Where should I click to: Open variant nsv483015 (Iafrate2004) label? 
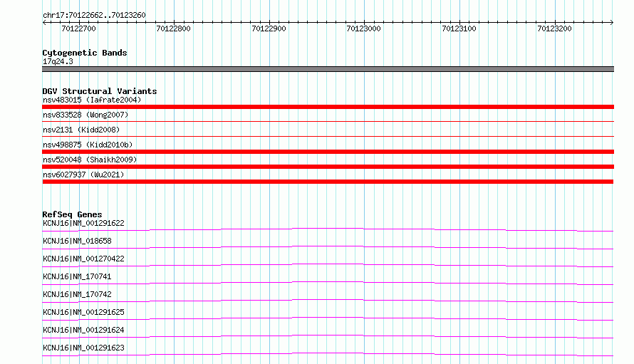92,100
